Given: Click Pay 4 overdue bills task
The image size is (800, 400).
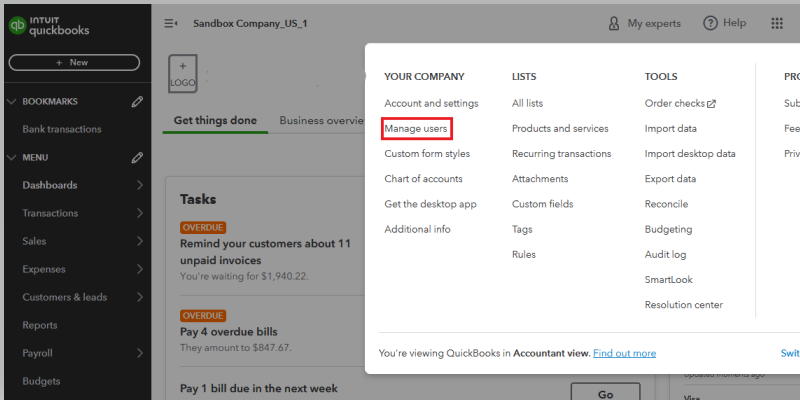Looking at the screenshot, I should click(229, 332).
